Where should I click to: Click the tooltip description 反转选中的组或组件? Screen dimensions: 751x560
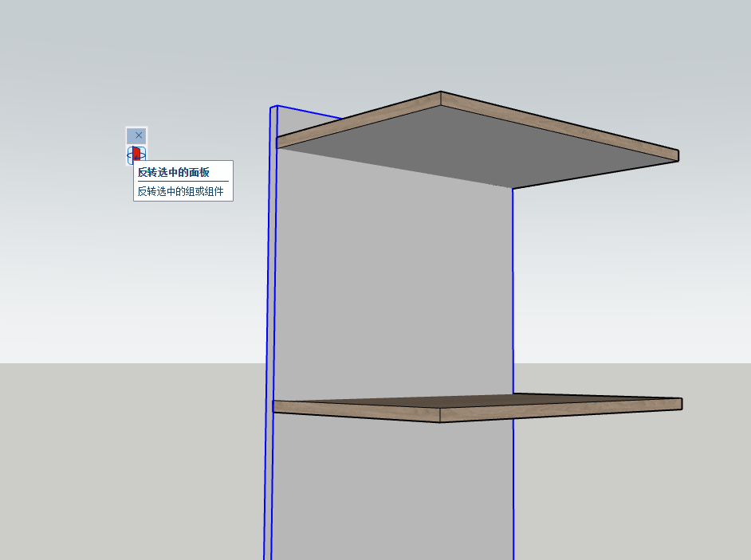coord(181,191)
